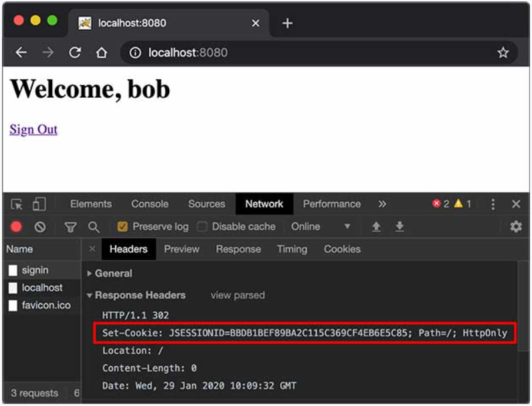Uncheck the Preserve log checkbox

tap(122, 226)
